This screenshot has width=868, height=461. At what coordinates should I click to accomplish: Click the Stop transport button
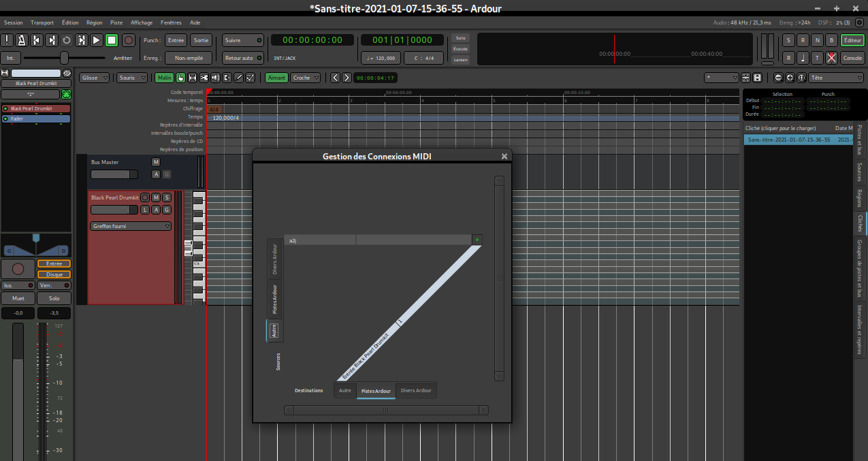[x=112, y=40]
